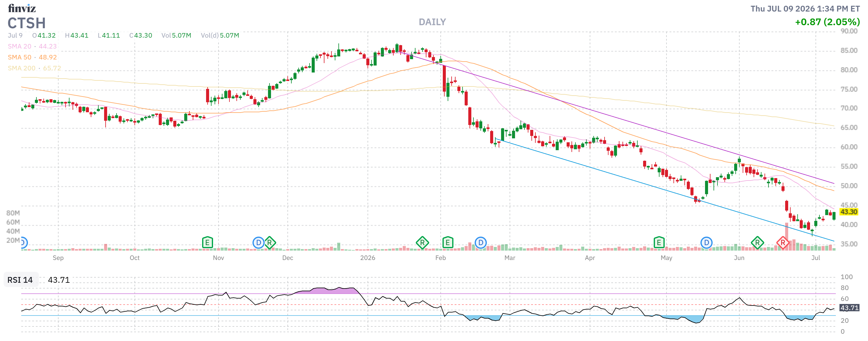Select the SMA 200 legend label
868x341 pixels.
tap(22, 68)
